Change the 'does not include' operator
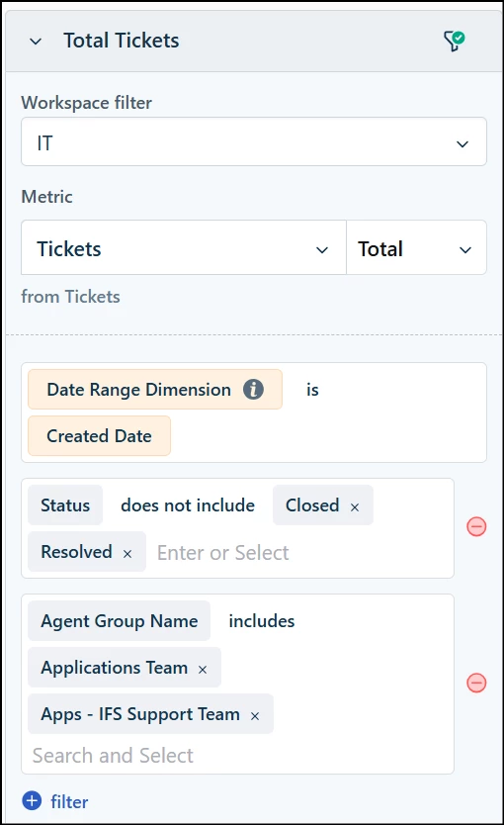 [x=188, y=505]
